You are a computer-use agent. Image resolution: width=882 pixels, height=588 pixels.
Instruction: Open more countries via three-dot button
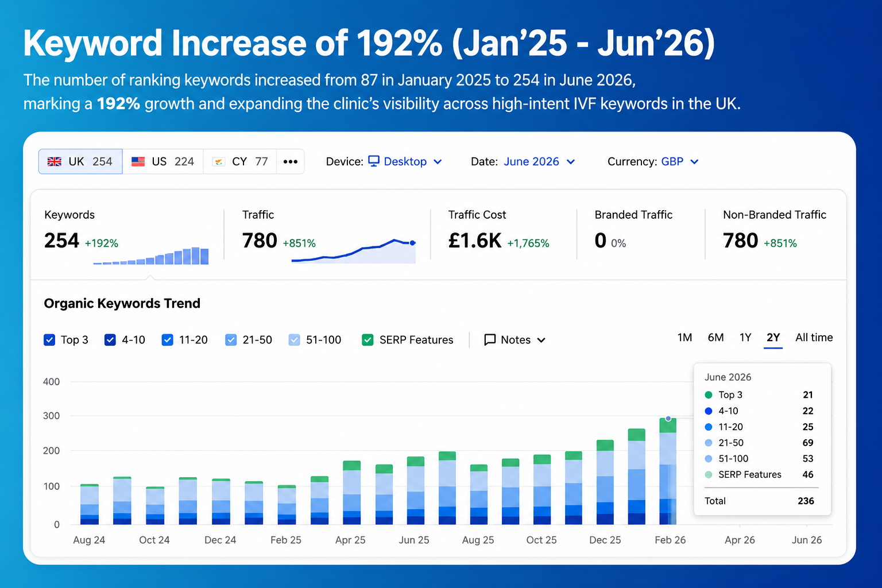click(291, 161)
